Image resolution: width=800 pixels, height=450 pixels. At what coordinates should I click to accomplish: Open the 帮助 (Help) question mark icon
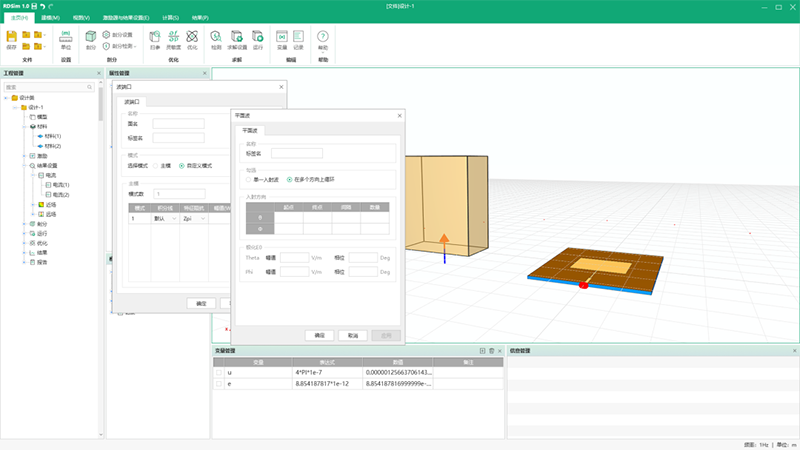322,38
